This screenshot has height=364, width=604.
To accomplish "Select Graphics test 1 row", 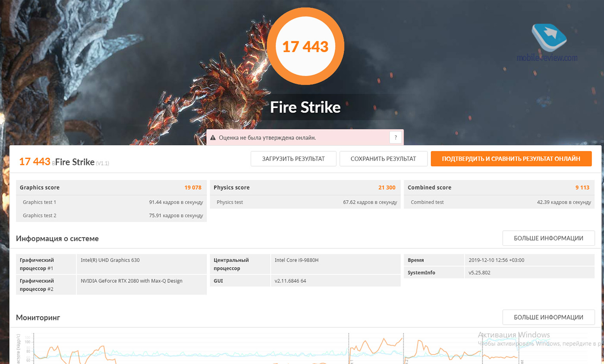I will (x=111, y=202).
